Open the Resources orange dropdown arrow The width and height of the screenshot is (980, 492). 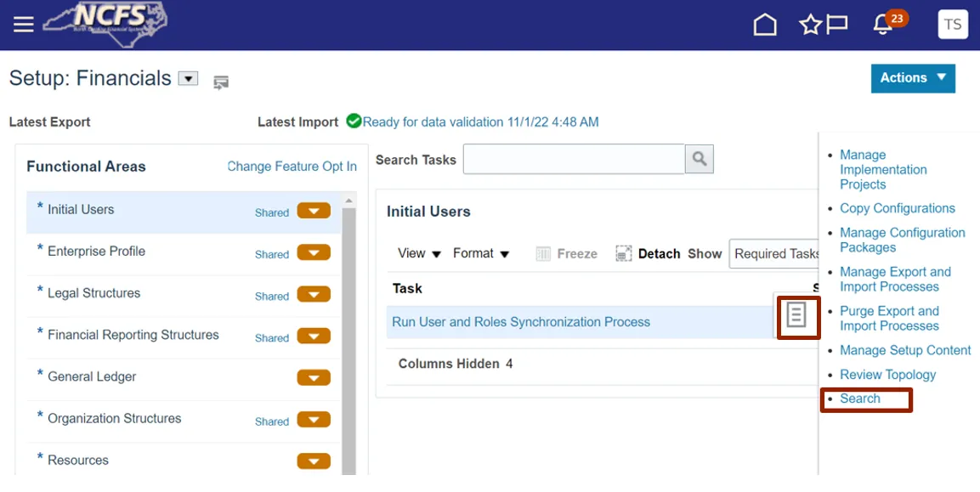314,461
